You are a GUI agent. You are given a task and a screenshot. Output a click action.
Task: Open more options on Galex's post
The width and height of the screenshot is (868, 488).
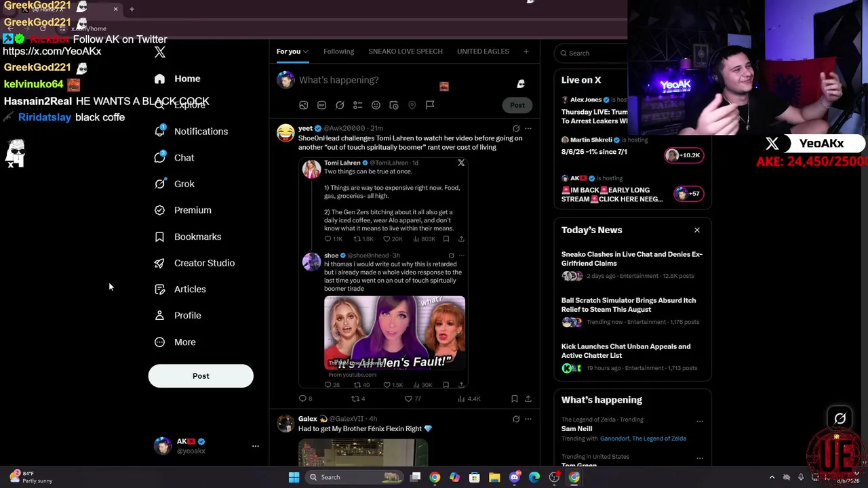point(528,419)
